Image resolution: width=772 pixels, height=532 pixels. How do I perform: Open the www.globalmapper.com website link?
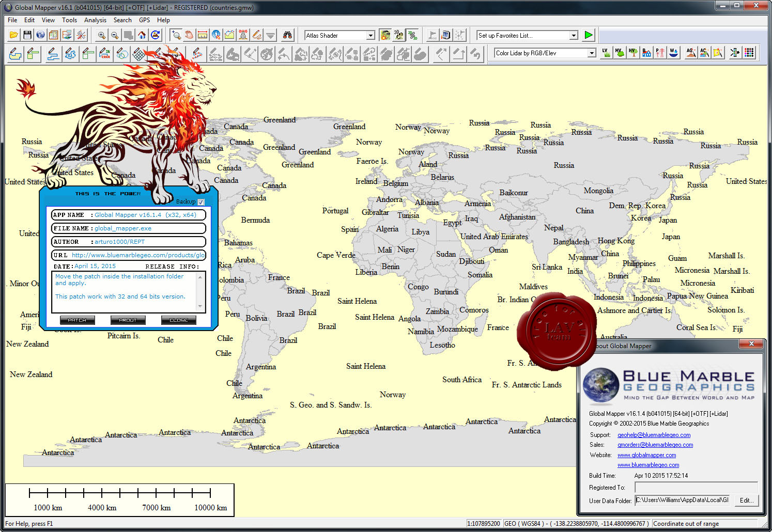pyautogui.click(x=646, y=455)
